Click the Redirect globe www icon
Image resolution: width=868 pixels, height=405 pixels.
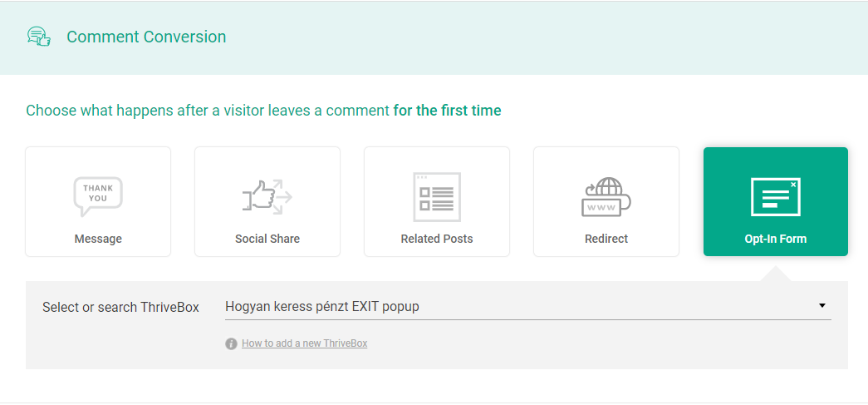tap(606, 197)
